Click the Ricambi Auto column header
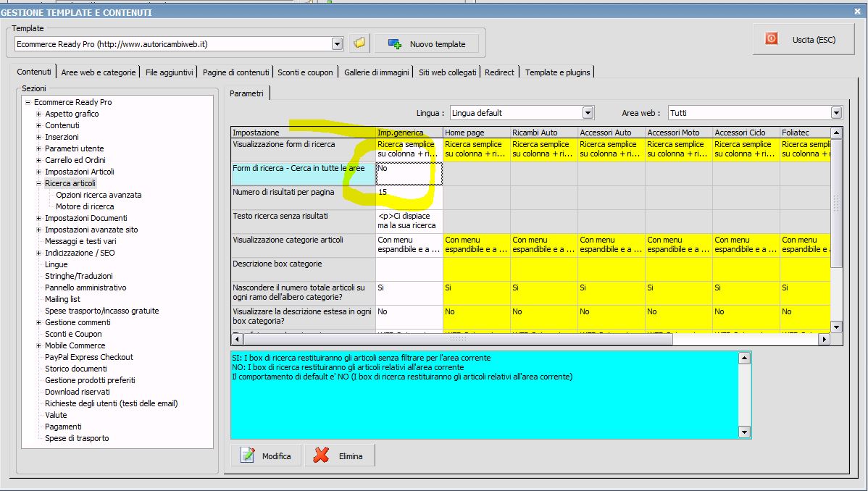Viewport: 868px width, 491px height. pyautogui.click(x=543, y=133)
